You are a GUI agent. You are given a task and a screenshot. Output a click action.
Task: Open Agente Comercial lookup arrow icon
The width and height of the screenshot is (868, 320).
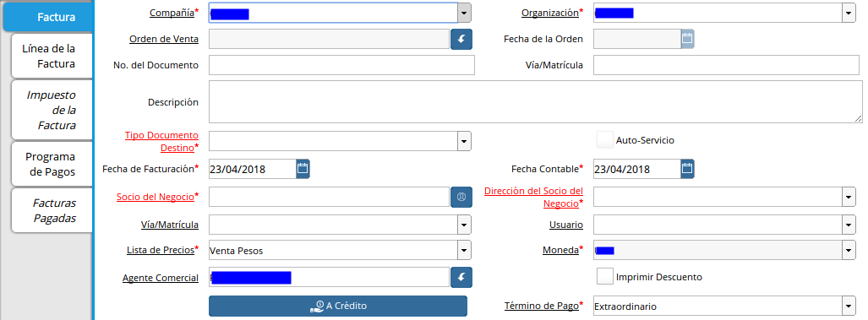[x=461, y=277]
